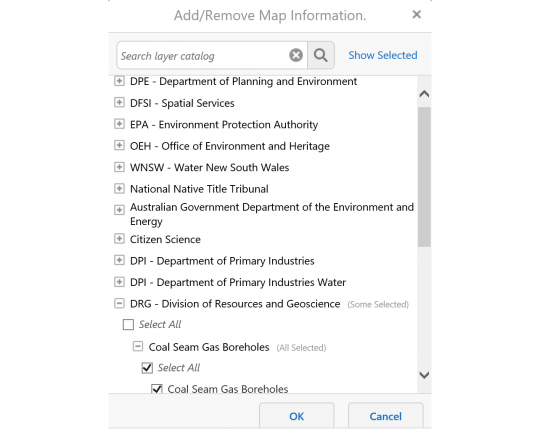Expand WNSW - Water New South Wales

point(119,167)
